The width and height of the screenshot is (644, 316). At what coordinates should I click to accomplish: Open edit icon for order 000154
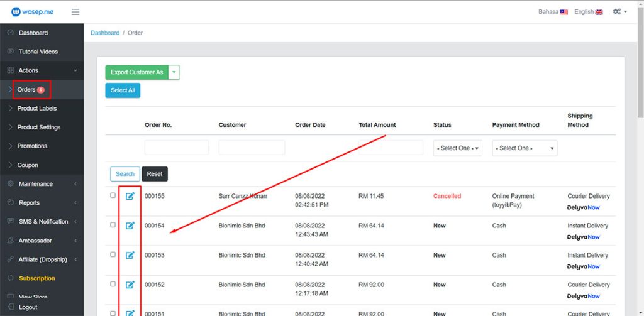[130, 226]
